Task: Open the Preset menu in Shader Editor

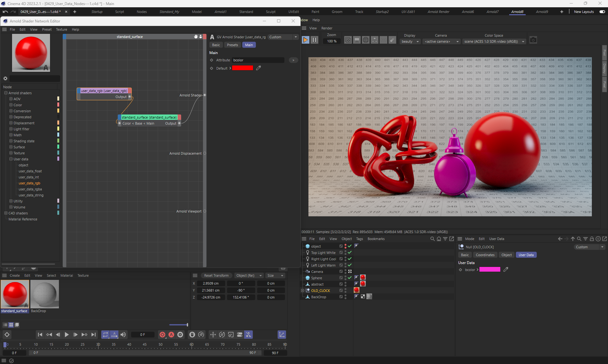Action: (x=47, y=29)
